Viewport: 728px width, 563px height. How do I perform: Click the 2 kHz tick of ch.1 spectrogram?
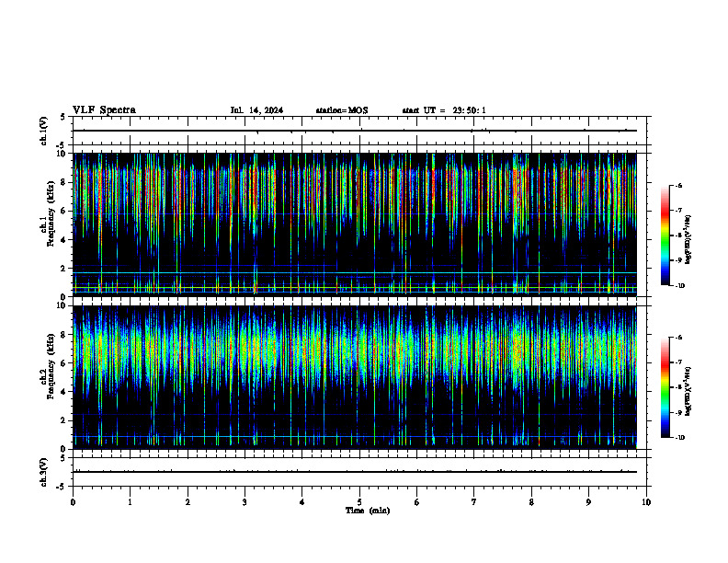[x=64, y=269]
